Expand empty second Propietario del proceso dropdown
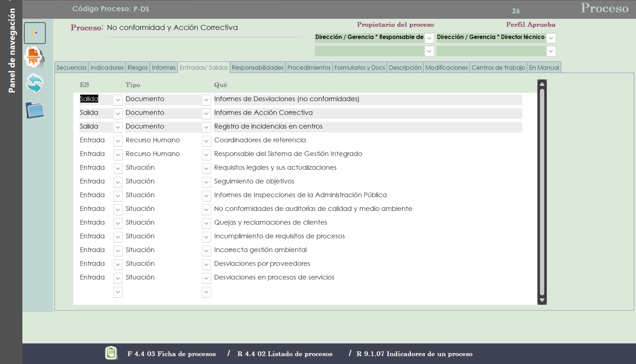Image resolution: width=636 pixels, height=364 pixels. click(429, 51)
